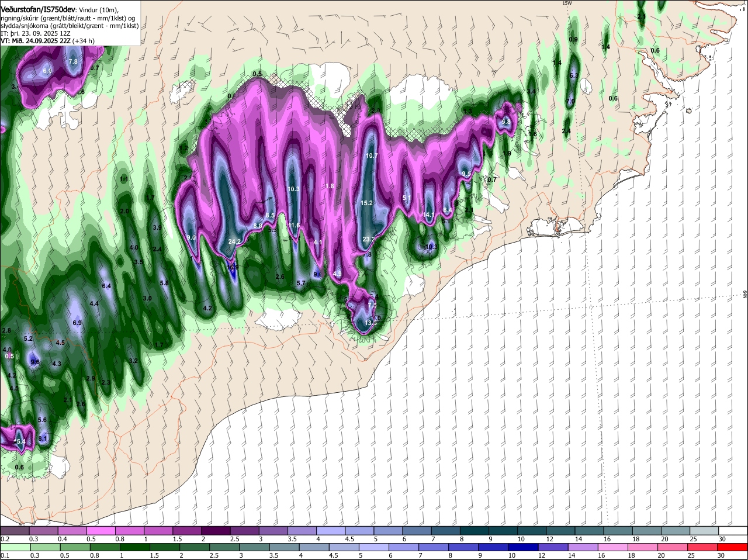The image size is (748, 560).
Task: Click the 7.0 precipitation value on the map
Action: [x=571, y=101]
